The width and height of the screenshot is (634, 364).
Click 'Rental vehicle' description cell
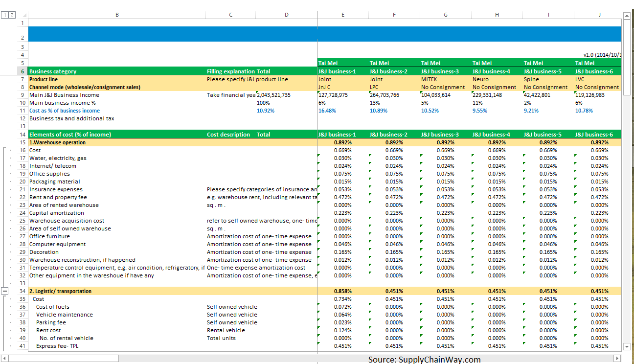231,330
